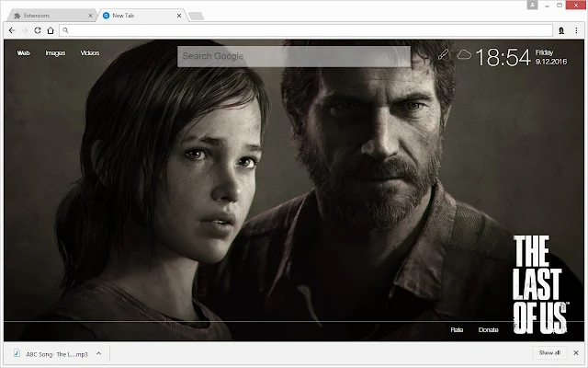The width and height of the screenshot is (588, 368).
Task: Close the New Tab tab
Action: click(179, 16)
